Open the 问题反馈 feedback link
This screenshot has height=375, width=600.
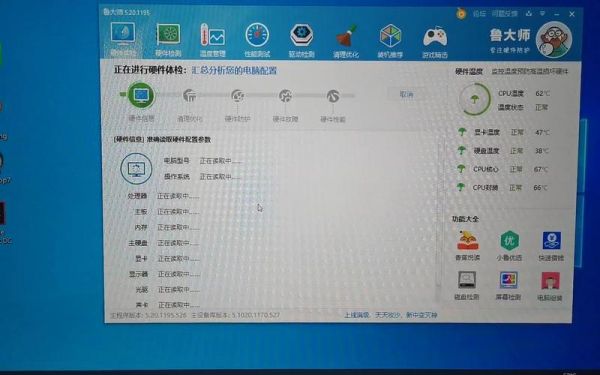504,14
